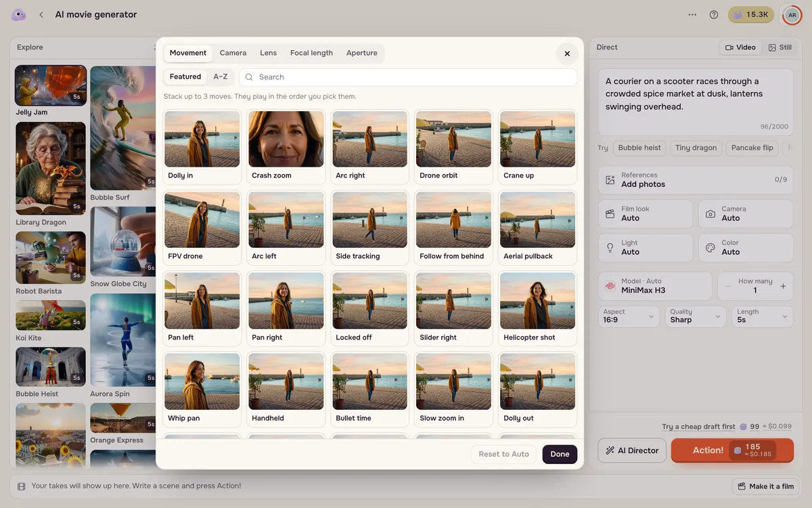Select the Drone orbit movement
812x508 pixels.
pos(454,147)
